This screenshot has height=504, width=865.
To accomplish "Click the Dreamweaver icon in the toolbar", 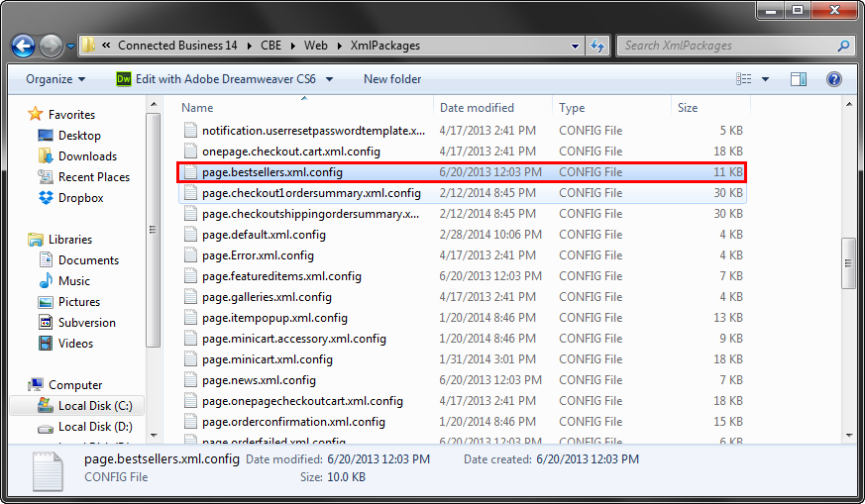I will [124, 79].
